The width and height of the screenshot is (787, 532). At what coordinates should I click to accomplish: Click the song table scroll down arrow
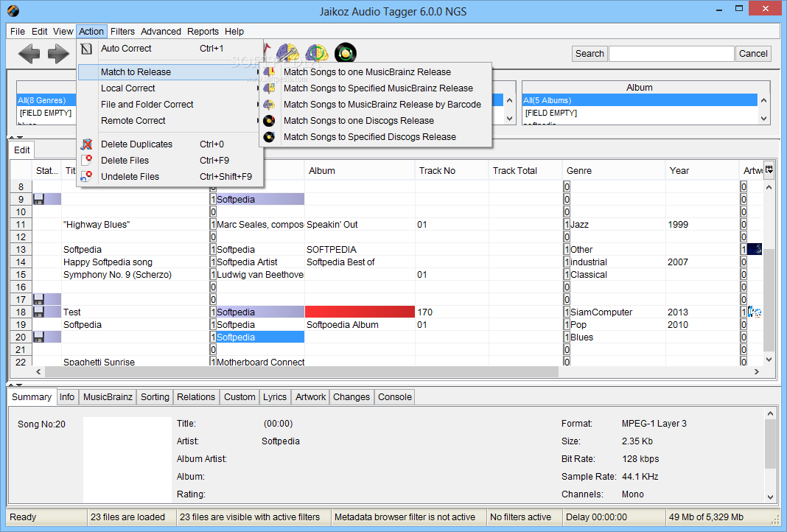pyautogui.click(x=769, y=360)
